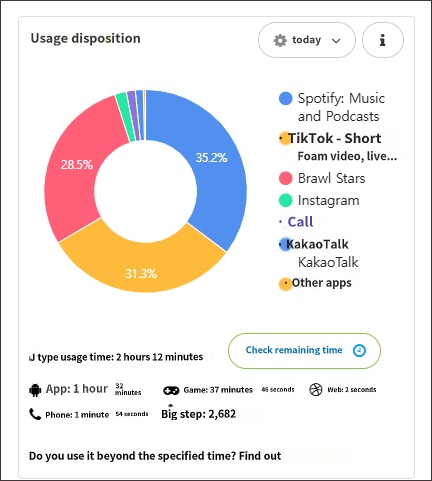The image size is (432, 481).
Task: Select the 'Big step: 2,682' text
Action: (199, 414)
